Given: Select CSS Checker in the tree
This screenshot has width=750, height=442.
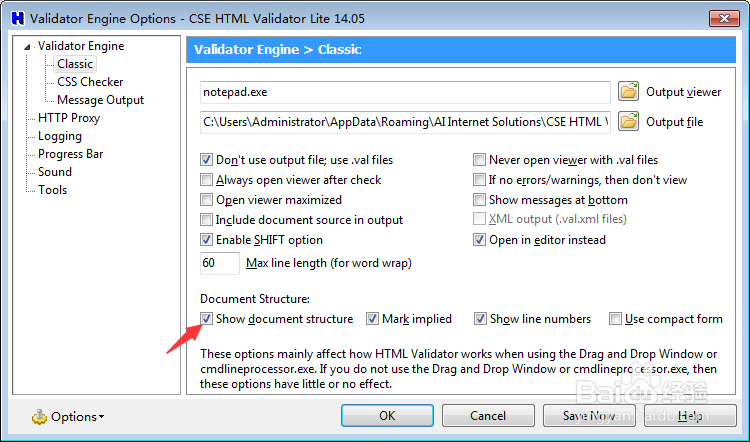Looking at the screenshot, I should pos(90,82).
